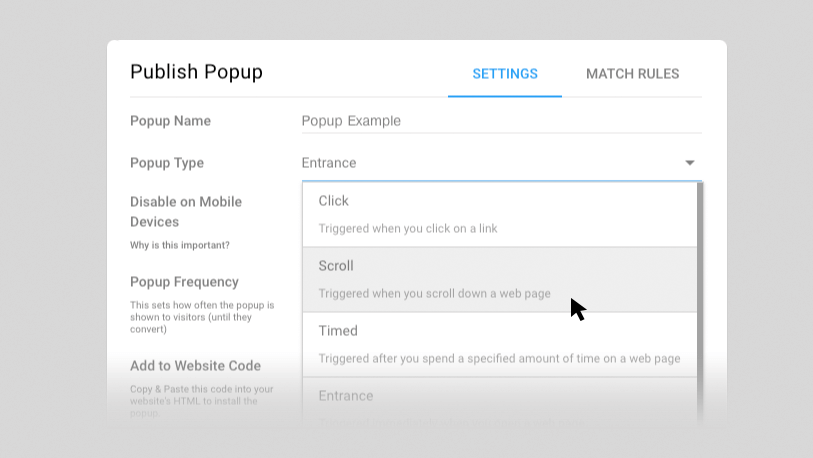This screenshot has width=813, height=458.
Task: Choose the Scroll popup type option
Action: (500, 280)
